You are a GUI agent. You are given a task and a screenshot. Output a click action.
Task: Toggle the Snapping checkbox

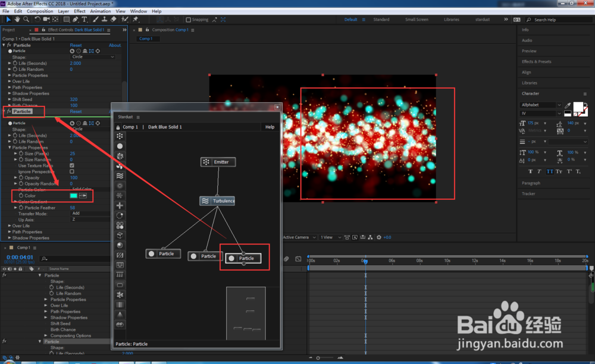click(188, 20)
